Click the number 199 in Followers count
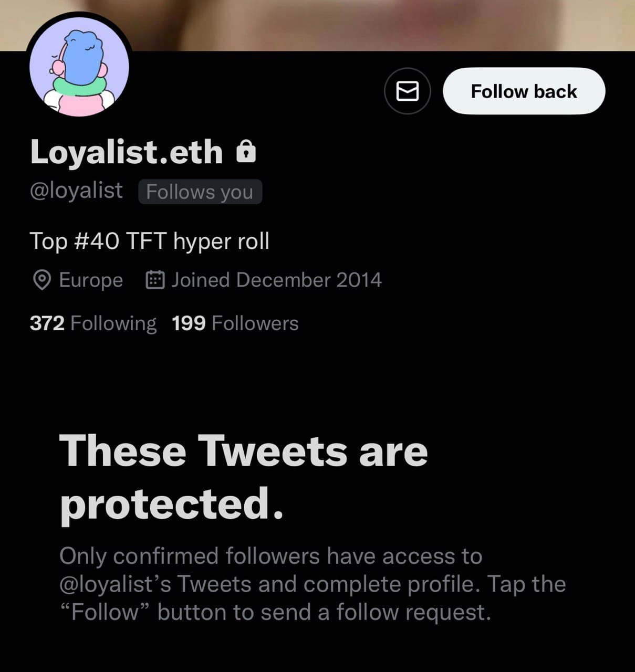This screenshot has width=635, height=672. (x=189, y=323)
